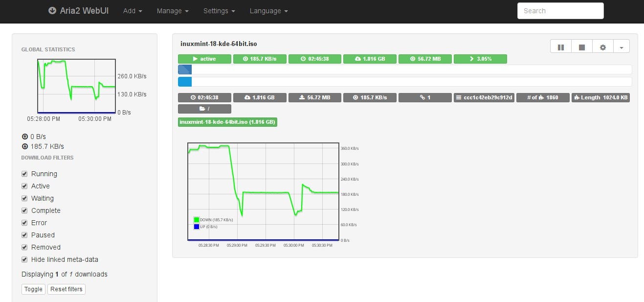
Task: Click the green 1.816 GB size badge
Action: [370, 59]
